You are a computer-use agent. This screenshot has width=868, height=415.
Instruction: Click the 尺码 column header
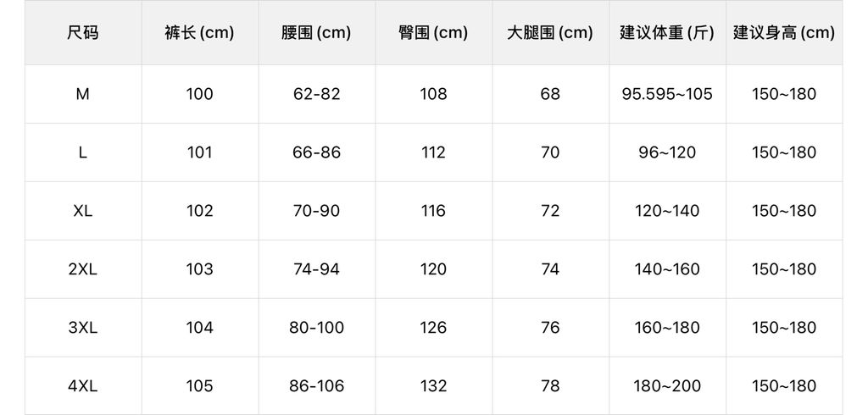point(83,33)
